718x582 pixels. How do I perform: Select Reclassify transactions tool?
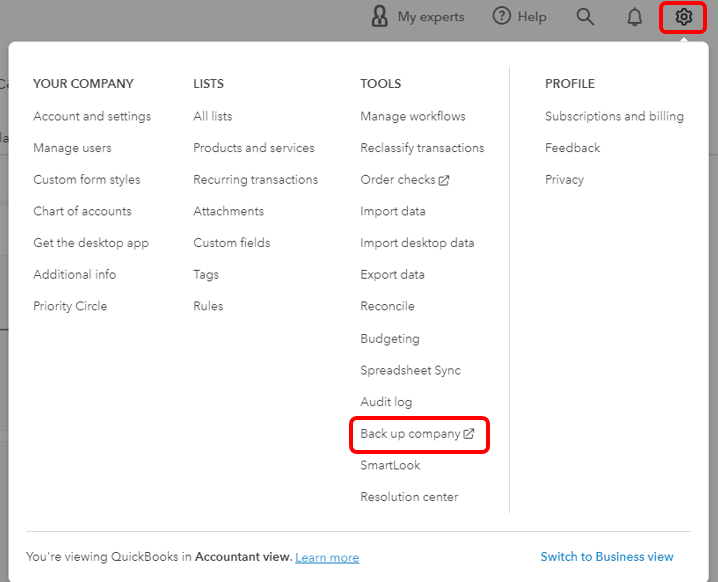[422, 148]
